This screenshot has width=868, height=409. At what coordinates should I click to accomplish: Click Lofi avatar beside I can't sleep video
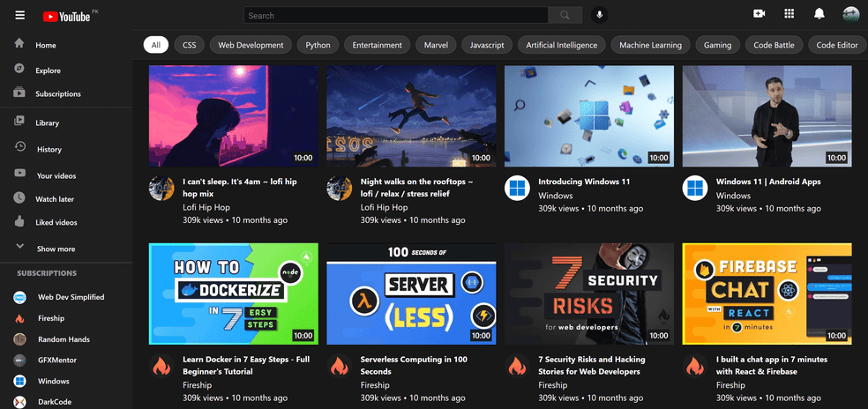coord(161,189)
